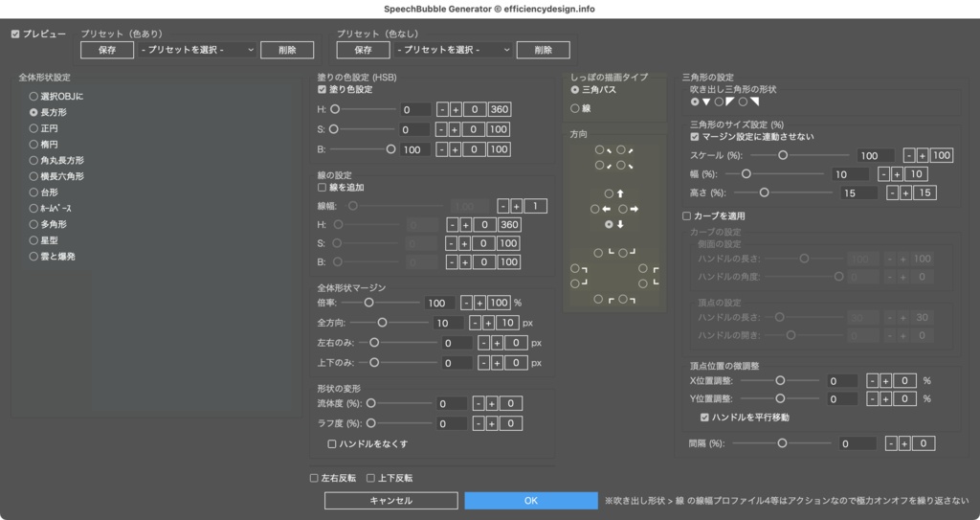Choose the upper-right diagonal tail direction

click(620, 150)
